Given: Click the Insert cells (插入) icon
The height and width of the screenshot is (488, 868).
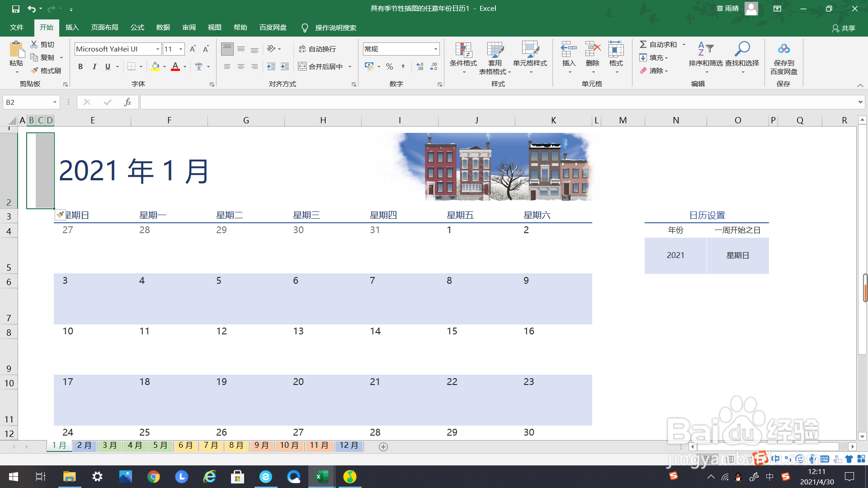Looking at the screenshot, I should tap(569, 50).
